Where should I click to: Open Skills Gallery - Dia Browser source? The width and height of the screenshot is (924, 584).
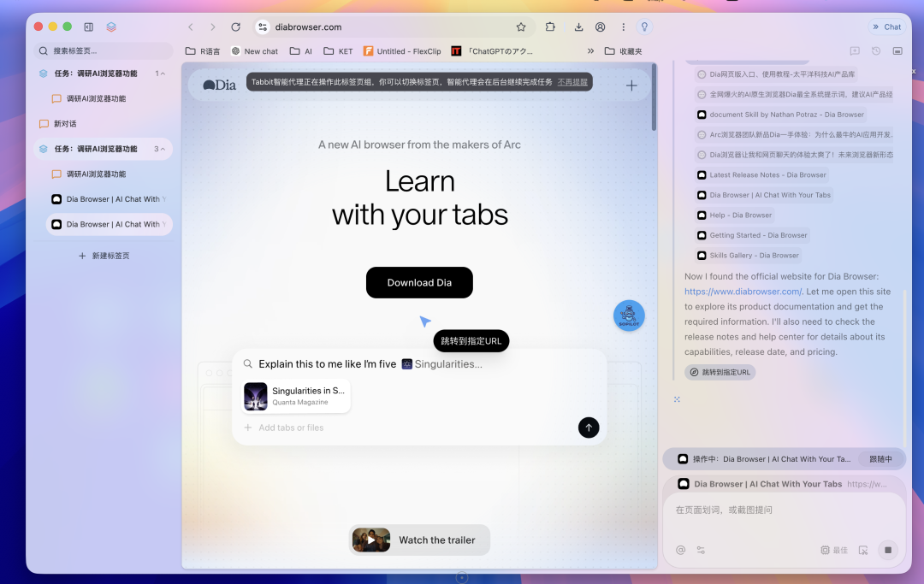tap(748, 256)
